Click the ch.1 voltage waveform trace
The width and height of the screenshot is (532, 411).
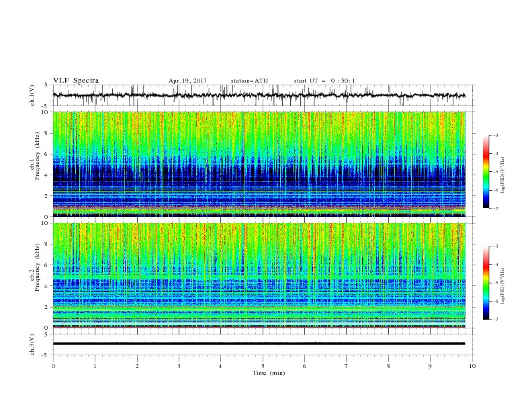pos(259,95)
